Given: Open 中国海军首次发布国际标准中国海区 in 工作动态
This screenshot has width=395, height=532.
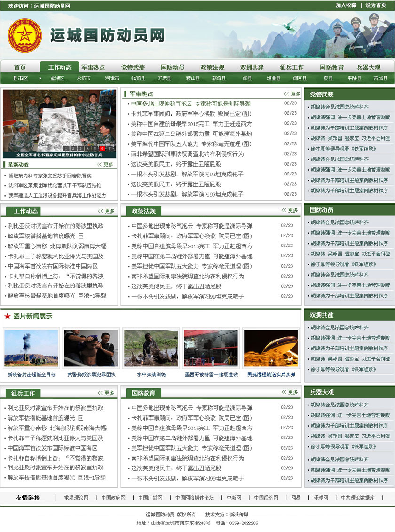Looking at the screenshot, I should [53, 266].
